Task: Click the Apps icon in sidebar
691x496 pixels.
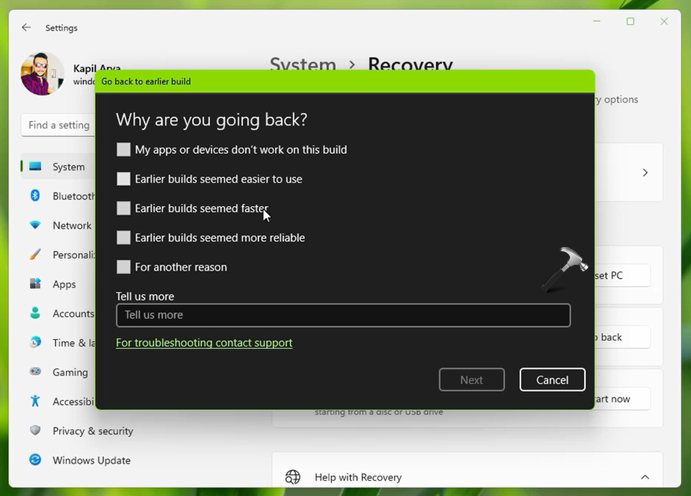Action: tap(35, 284)
